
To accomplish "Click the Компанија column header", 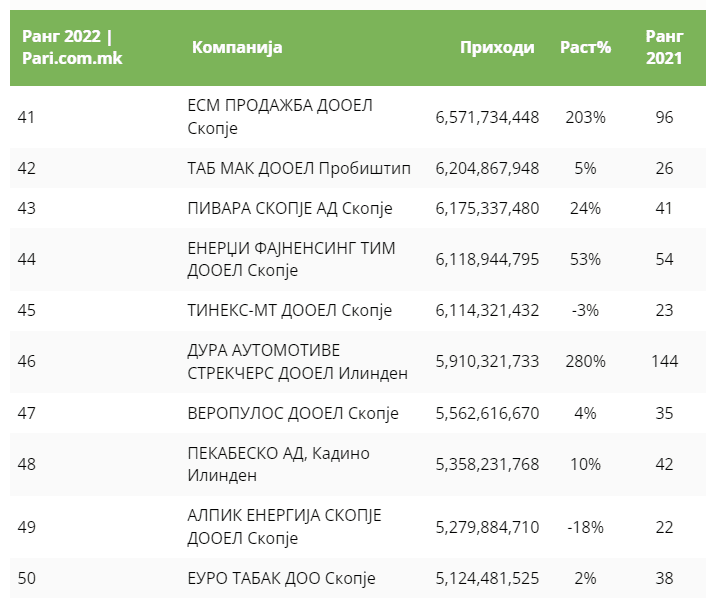I will pos(237,47).
